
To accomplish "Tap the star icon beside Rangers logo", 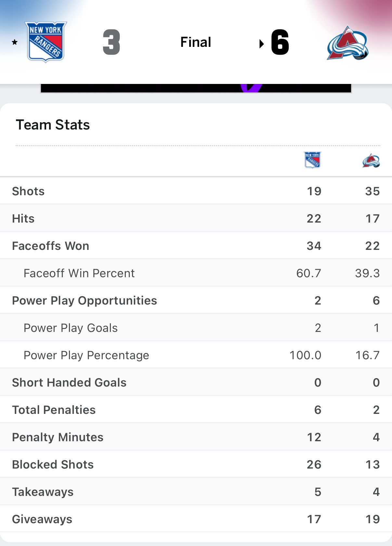I will pos(15,42).
